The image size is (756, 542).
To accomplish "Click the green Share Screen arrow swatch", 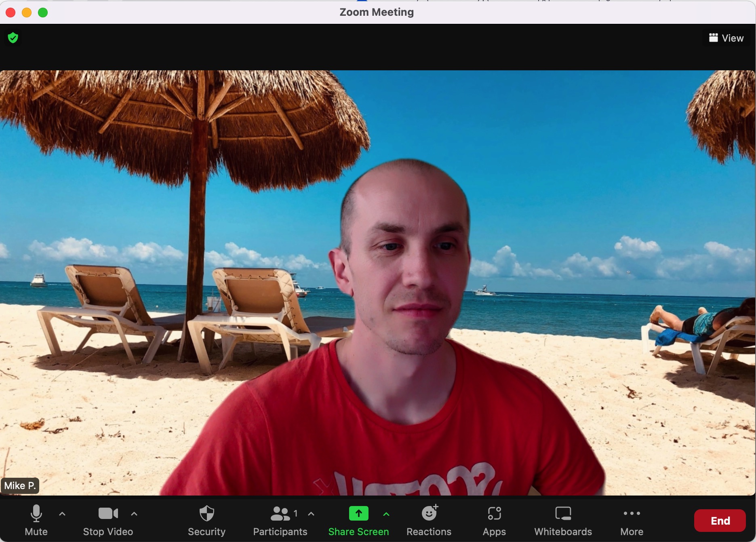I will 358,513.
